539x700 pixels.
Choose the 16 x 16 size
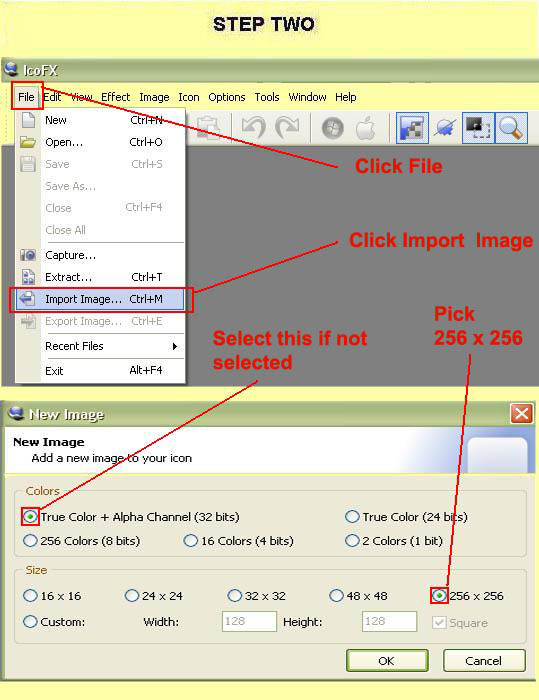click(30, 596)
